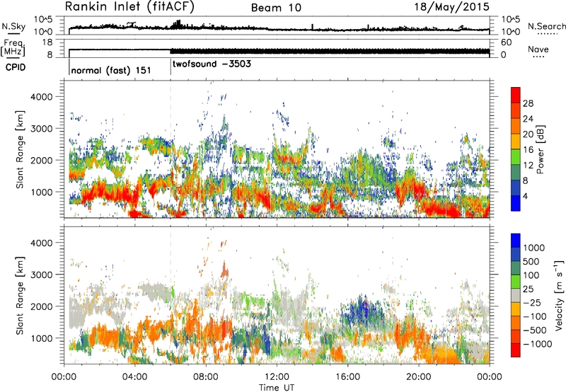This screenshot has height=392, width=566.
Task: Pick the red swatch ending the velocity colorbar
Action: pyautogui.click(x=516, y=350)
